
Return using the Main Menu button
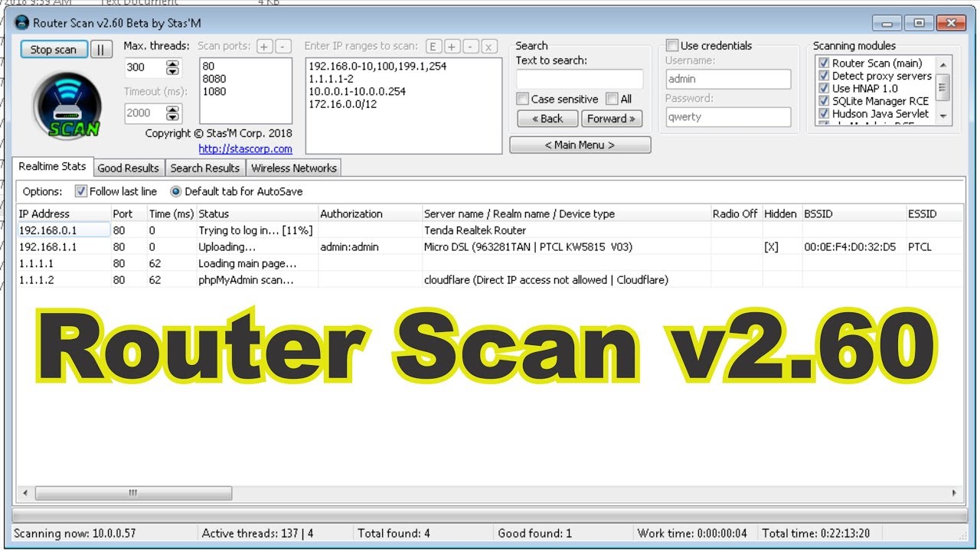pos(580,145)
